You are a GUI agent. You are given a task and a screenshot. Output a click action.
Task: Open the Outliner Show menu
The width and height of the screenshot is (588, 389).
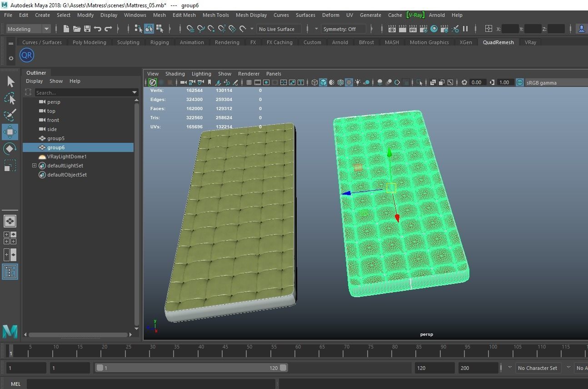tap(56, 81)
